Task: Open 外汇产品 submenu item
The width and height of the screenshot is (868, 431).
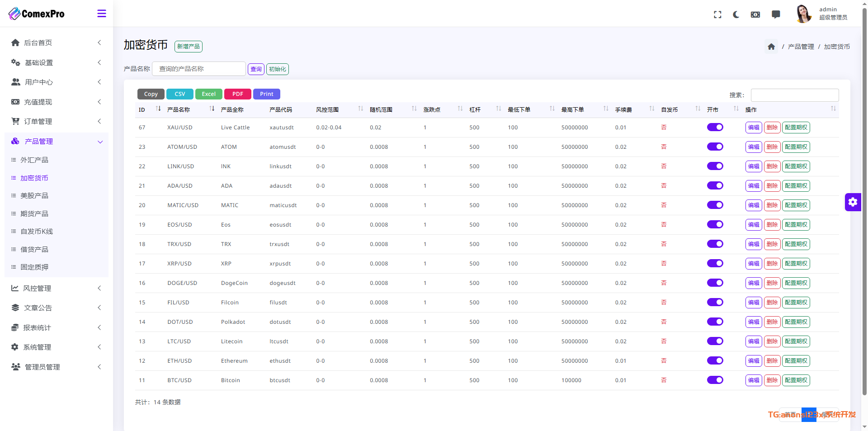Action: click(34, 160)
